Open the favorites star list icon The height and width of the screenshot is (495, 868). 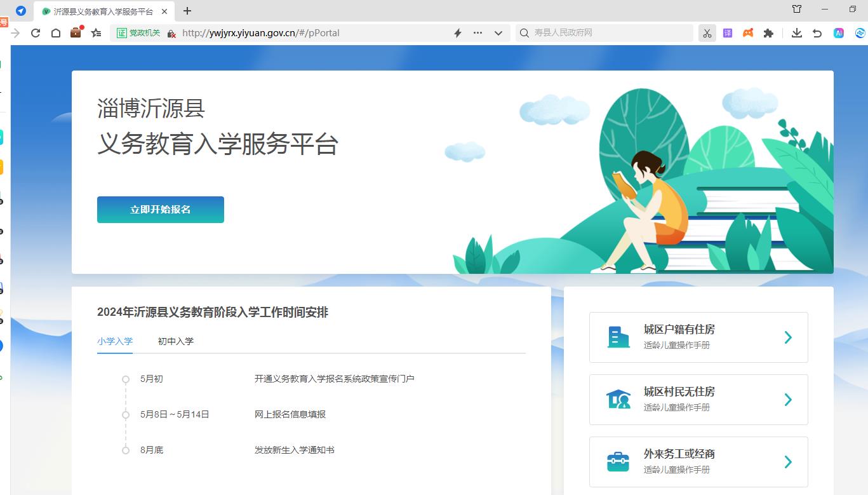click(96, 33)
